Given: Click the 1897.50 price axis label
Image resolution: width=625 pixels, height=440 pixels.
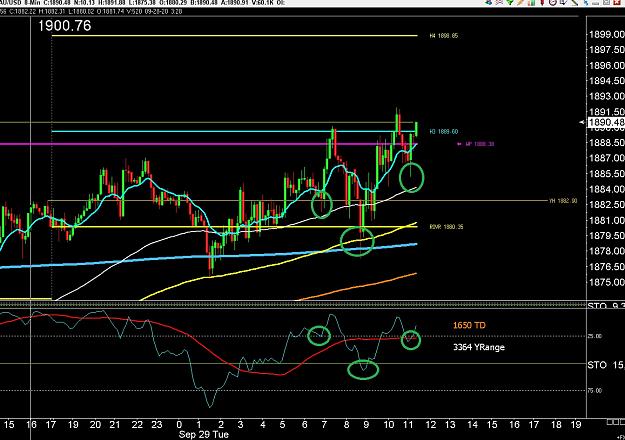Looking at the screenshot, I should [607, 50].
